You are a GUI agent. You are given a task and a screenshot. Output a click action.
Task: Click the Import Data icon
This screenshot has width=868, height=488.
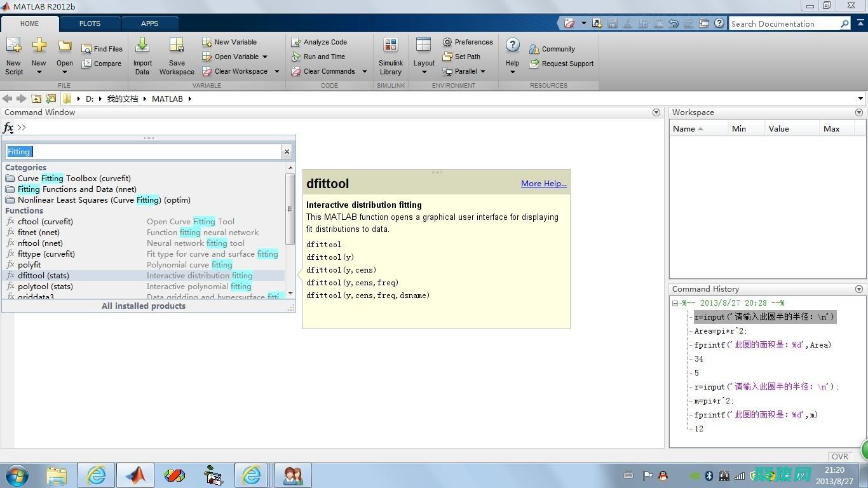pos(142,46)
